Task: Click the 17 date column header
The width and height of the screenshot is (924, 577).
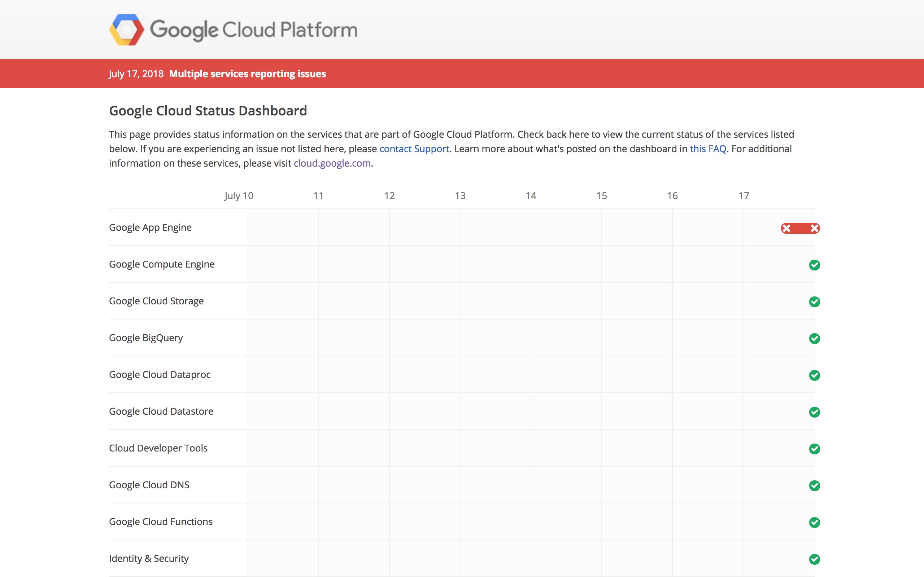Action: [744, 196]
